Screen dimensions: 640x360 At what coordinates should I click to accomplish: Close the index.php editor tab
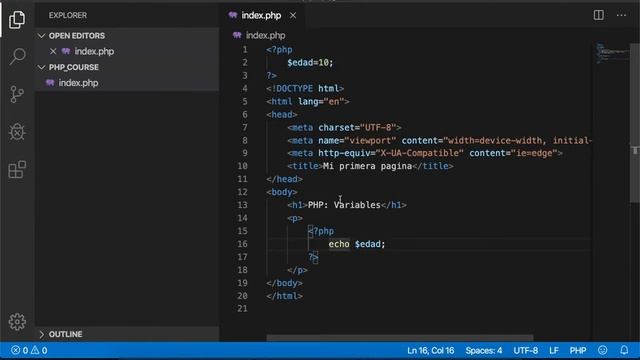tap(293, 16)
